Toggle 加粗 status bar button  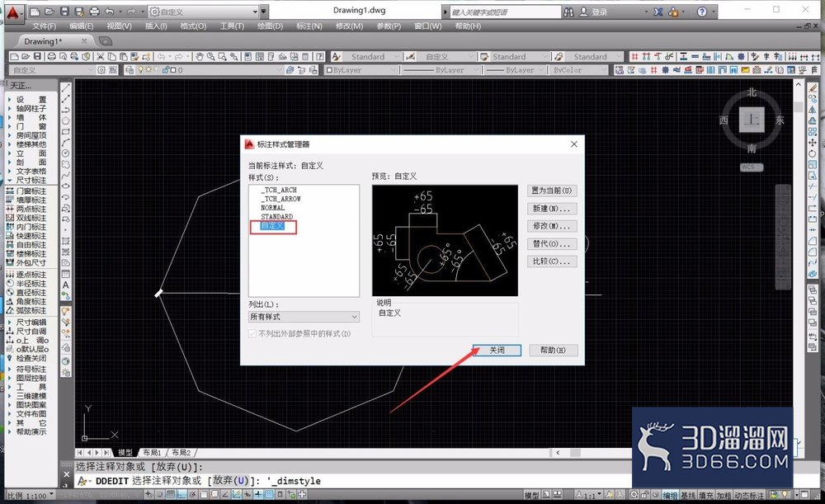[x=724, y=495]
